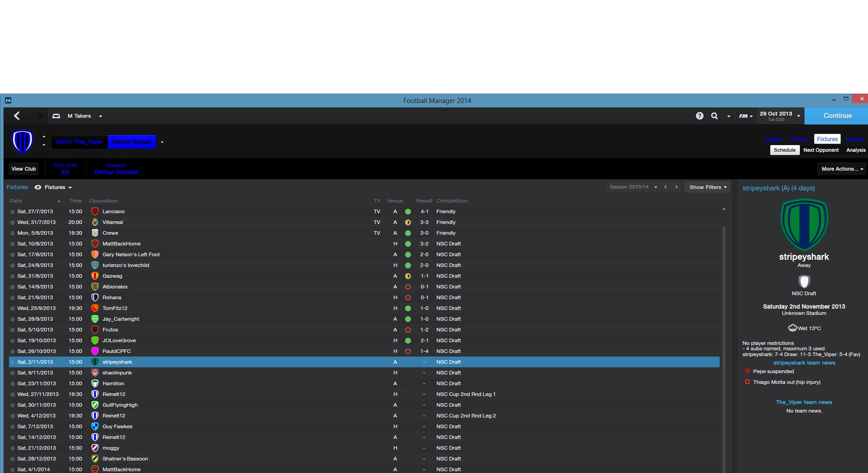
Task: Select the radio dot for Villarreal fixture
Action: (x=13, y=223)
